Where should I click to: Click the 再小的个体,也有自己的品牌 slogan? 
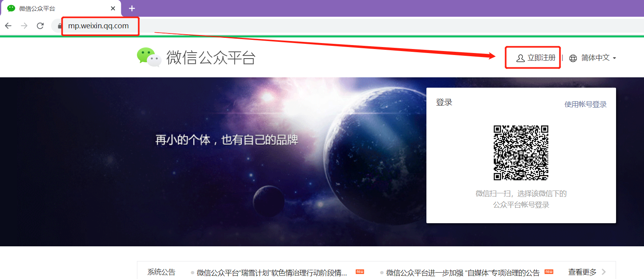(226, 140)
